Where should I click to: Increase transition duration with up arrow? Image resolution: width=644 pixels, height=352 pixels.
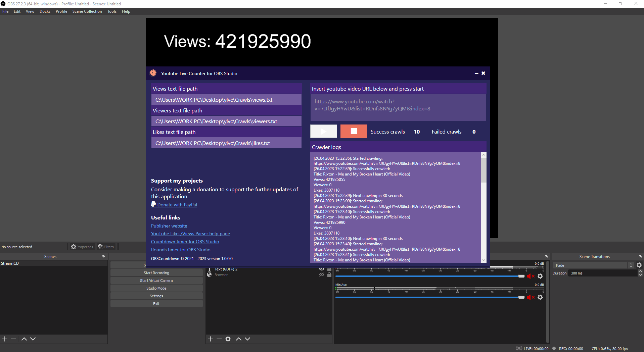click(x=640, y=271)
